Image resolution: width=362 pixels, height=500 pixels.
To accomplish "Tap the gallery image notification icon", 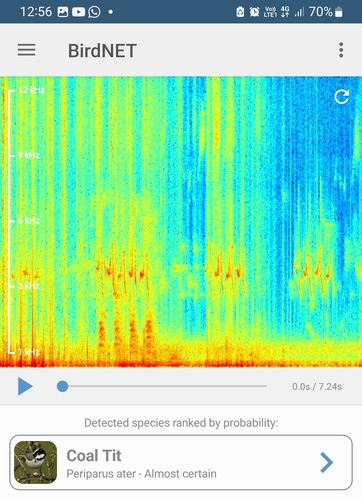I will [63, 12].
